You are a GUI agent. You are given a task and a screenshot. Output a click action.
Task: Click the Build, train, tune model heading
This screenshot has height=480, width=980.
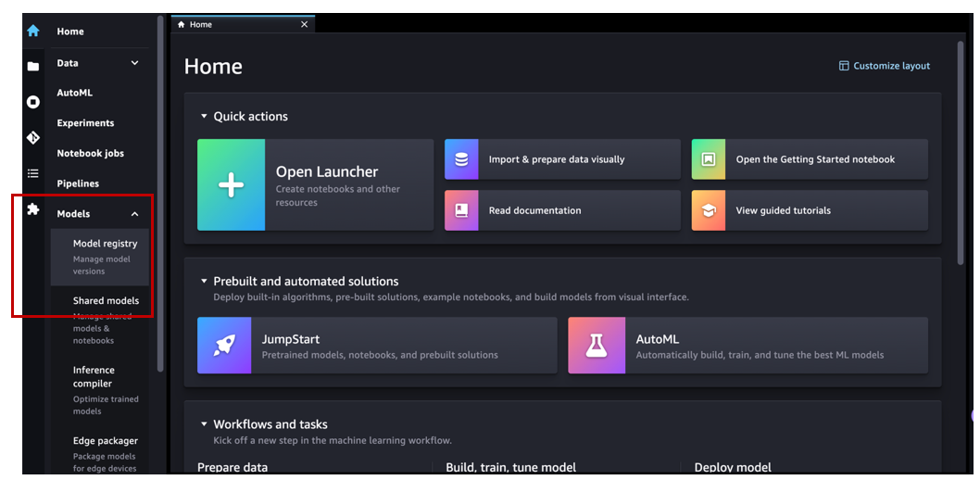511,468
